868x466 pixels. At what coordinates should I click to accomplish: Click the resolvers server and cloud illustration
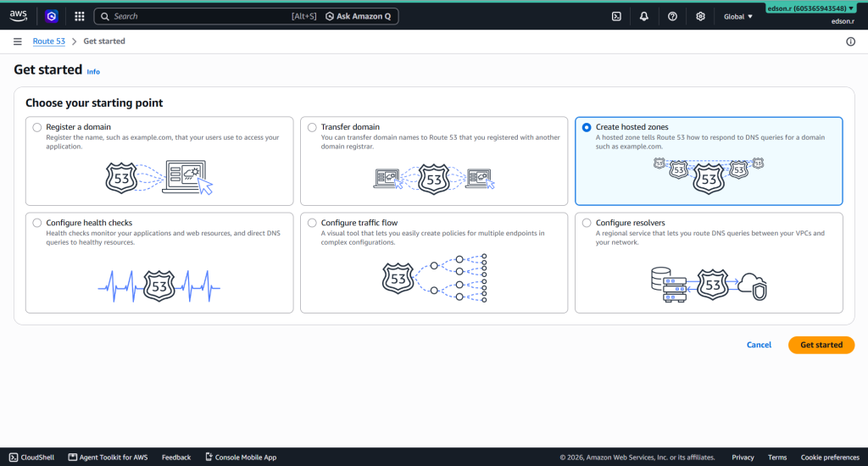tap(709, 285)
